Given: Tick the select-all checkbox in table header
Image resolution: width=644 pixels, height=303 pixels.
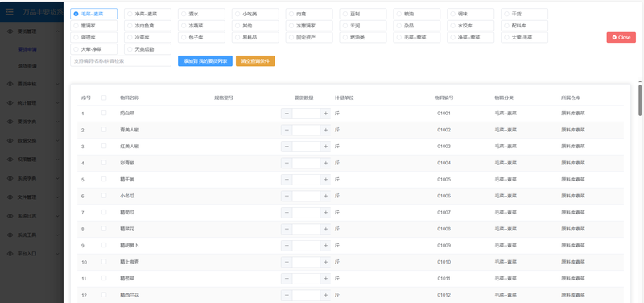Looking at the screenshot, I should point(104,98).
